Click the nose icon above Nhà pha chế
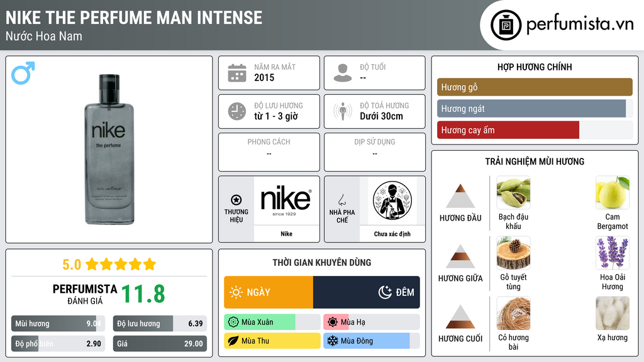This screenshot has width=644, height=362. click(341, 200)
